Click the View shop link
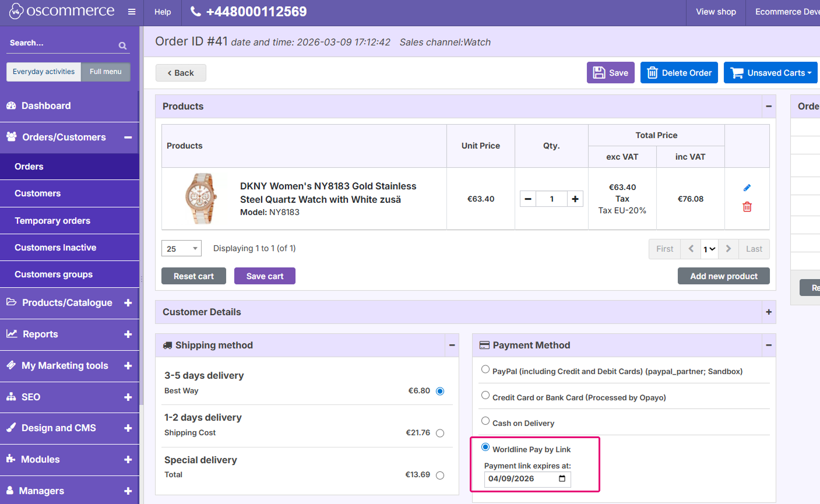820x504 pixels. coord(716,11)
